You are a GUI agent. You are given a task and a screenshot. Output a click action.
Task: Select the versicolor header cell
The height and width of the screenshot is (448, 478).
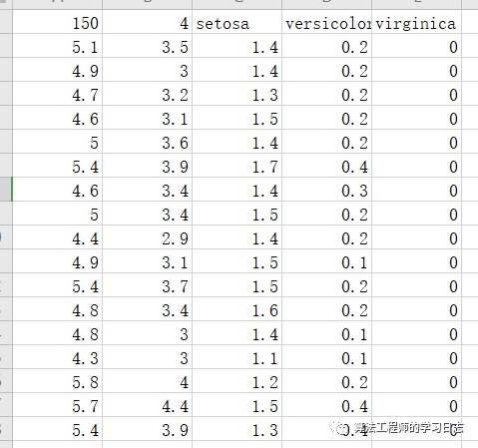pyautogui.click(x=326, y=22)
